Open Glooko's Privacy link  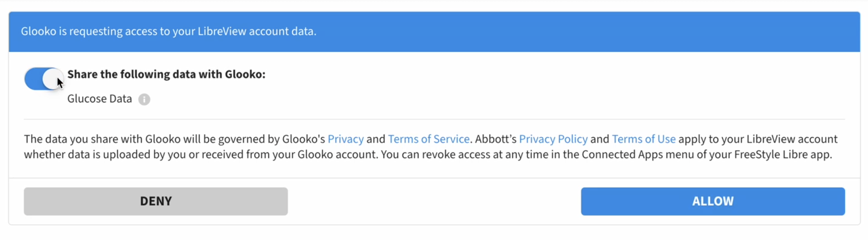(346, 139)
